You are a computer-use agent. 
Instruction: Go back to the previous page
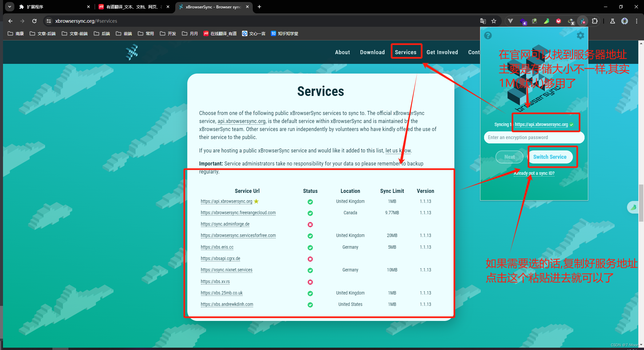10,21
